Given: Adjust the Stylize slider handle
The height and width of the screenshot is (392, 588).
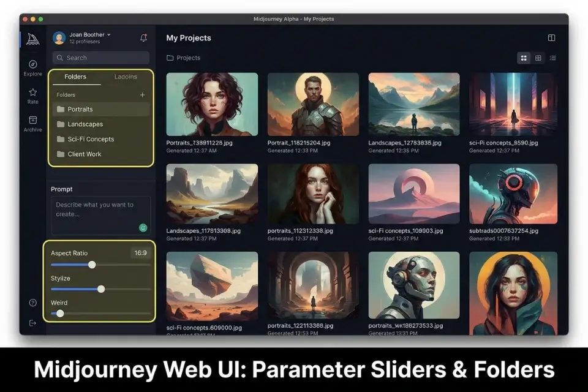Looking at the screenshot, I should pos(101,289).
